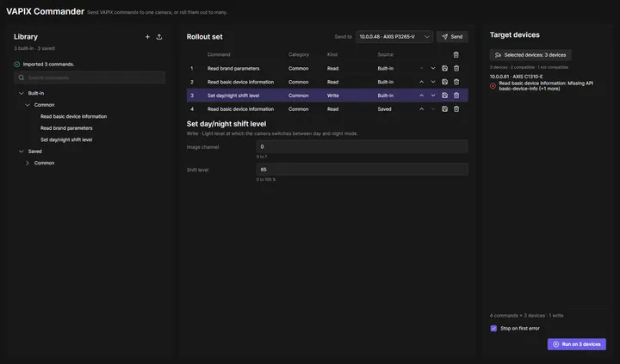Move row 1 Read brand parameters down

pos(433,68)
